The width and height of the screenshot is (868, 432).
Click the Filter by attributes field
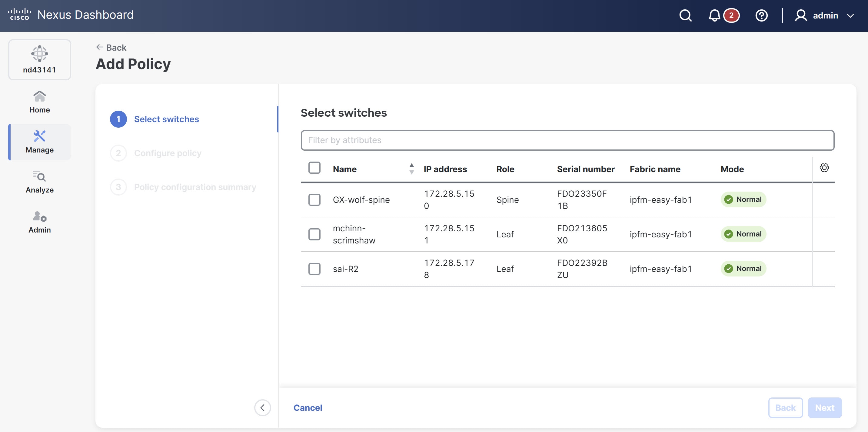(567, 140)
